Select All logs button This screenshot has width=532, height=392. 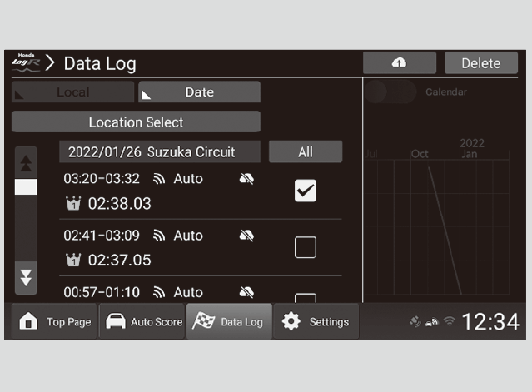tap(305, 152)
